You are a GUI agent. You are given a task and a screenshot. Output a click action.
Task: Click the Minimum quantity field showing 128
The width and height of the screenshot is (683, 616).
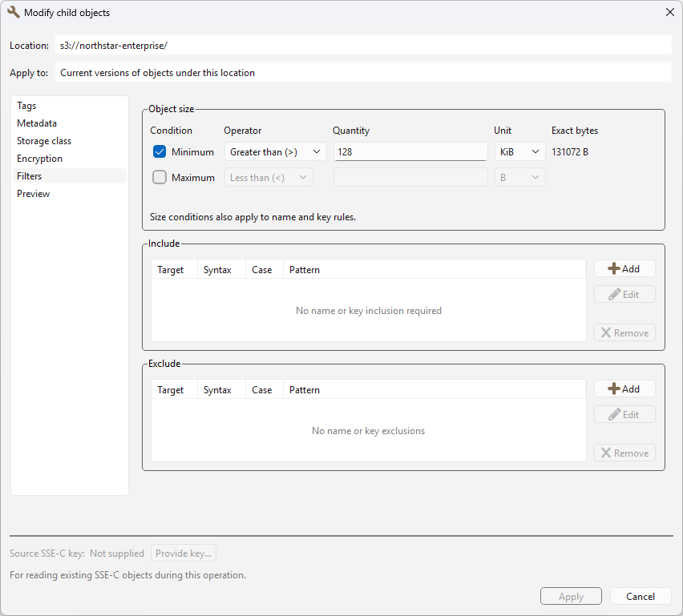[x=410, y=152]
